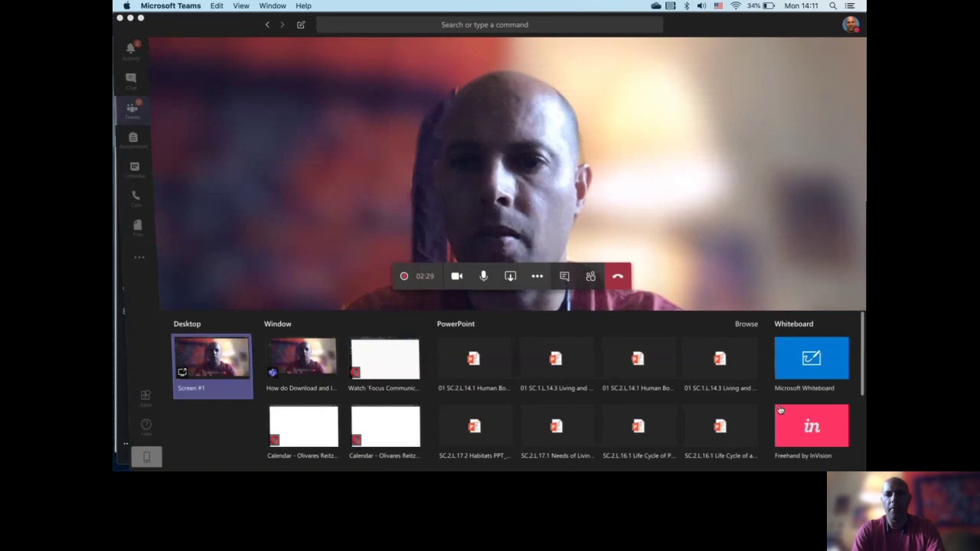Viewport: 980px width, 551px height.
Task: Present first 01 SC.1.L.14.3 Living and PowerPoint
Action: (x=557, y=366)
